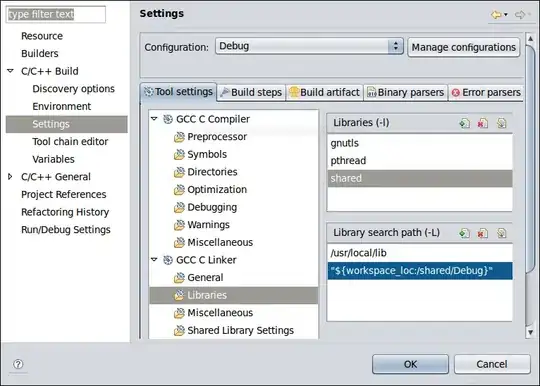The image size is (540, 386).
Task: Expand the C/C++ General category
Action: (x=10, y=177)
